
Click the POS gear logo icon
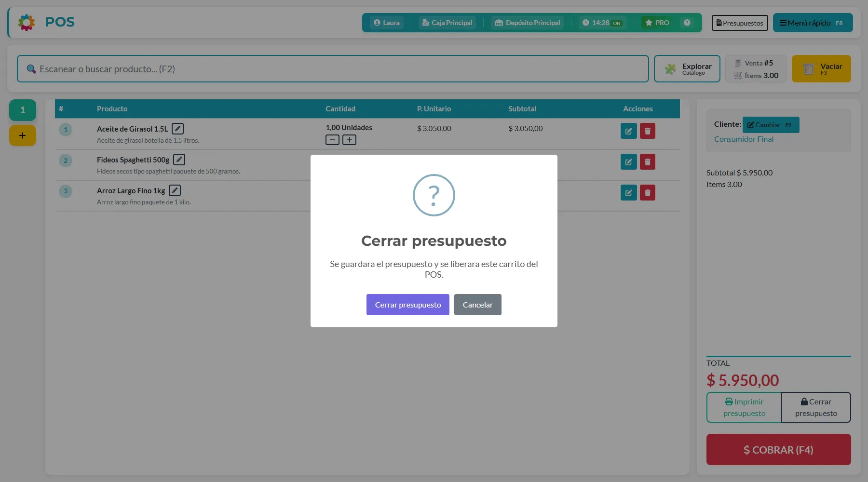click(27, 22)
